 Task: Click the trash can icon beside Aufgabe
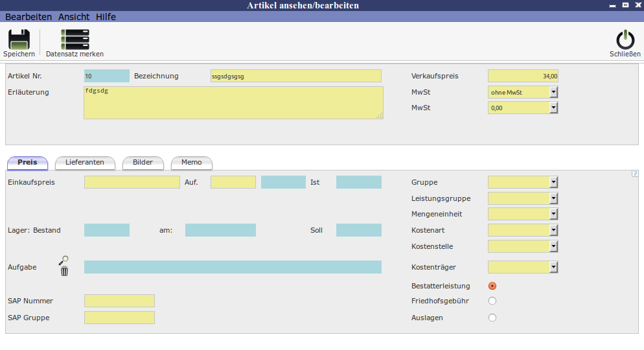[64, 271]
